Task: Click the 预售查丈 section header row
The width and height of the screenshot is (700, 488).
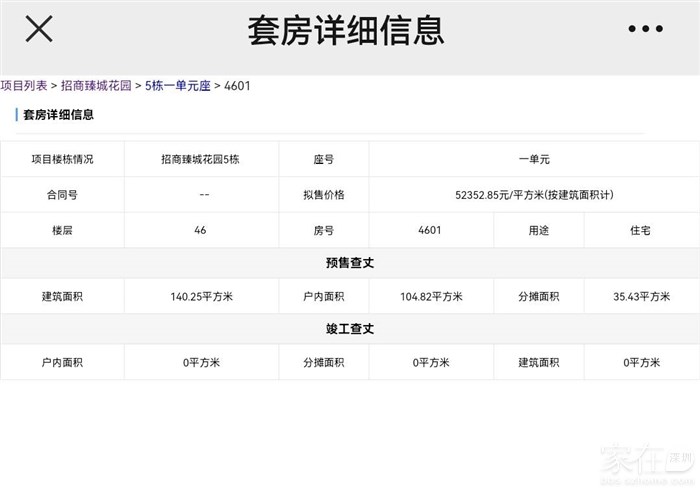Action: [x=349, y=263]
